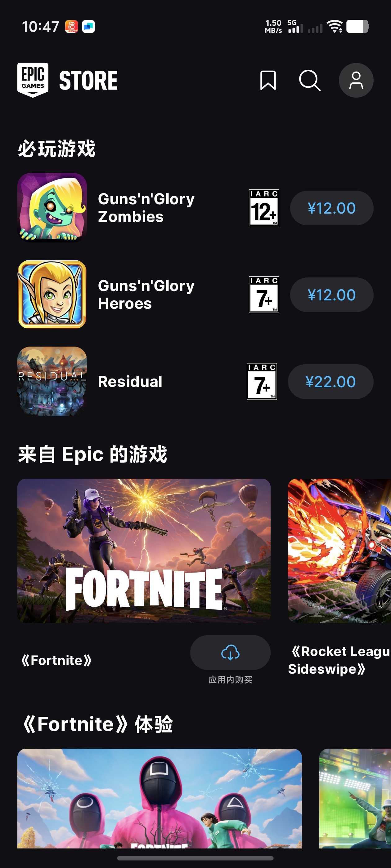391x868 pixels.
Task: Tap the 《Rocket League Sideswipe》 title
Action: click(x=339, y=660)
